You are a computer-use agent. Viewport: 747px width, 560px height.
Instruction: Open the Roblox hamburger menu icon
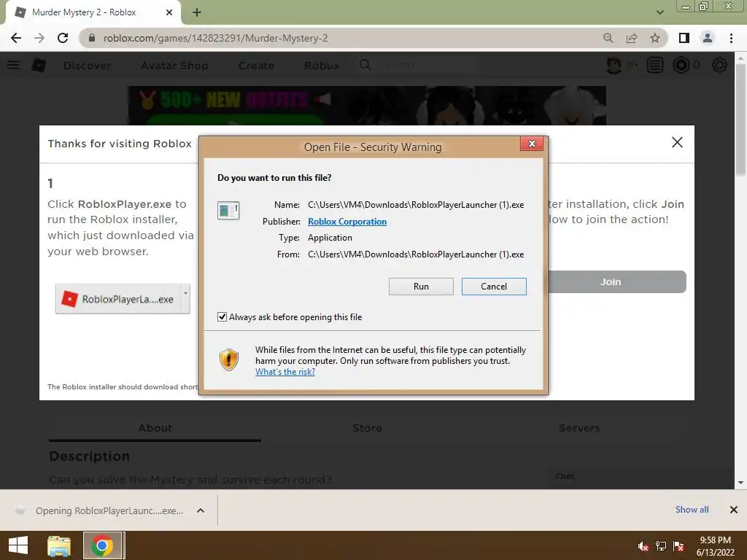[x=13, y=65]
